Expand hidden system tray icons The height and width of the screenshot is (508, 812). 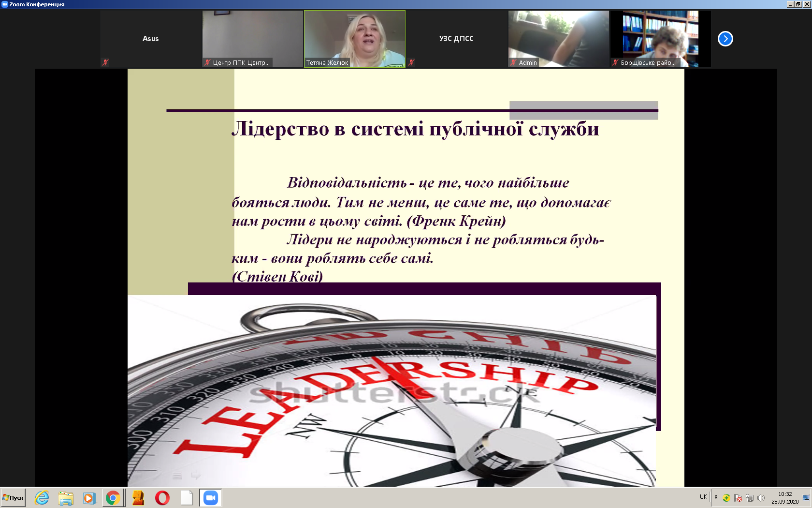[x=716, y=497]
